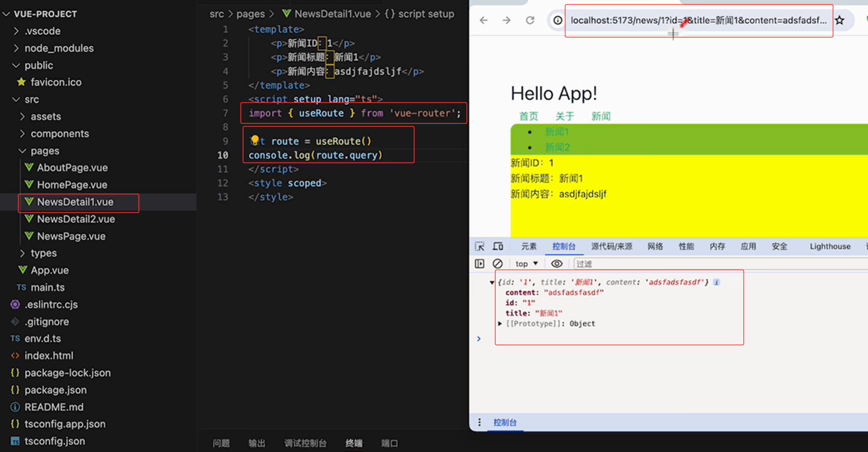Clear the console icon

[x=497, y=264]
